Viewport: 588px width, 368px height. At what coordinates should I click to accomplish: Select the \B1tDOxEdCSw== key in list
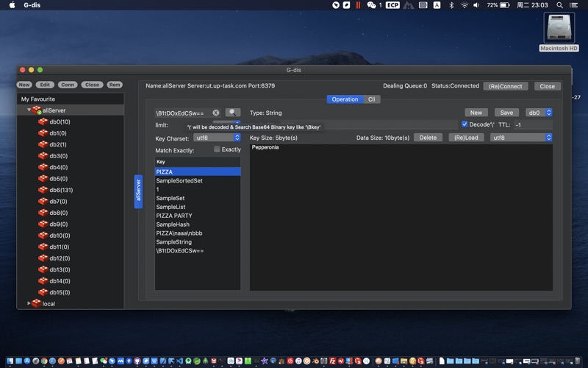(198, 250)
